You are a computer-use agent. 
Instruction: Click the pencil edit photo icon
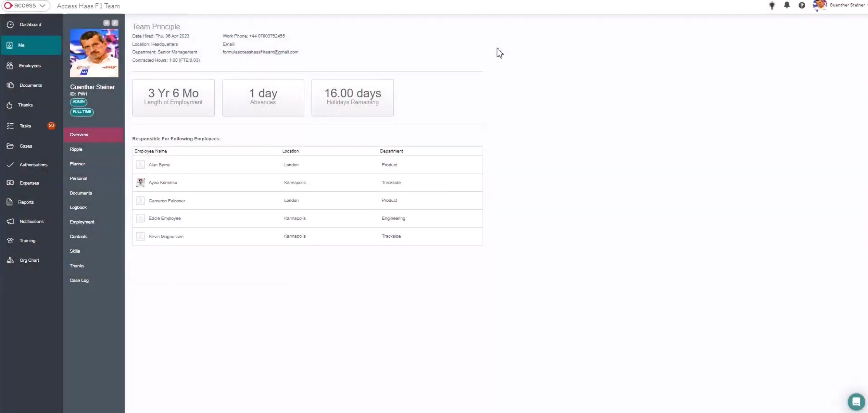[115, 23]
